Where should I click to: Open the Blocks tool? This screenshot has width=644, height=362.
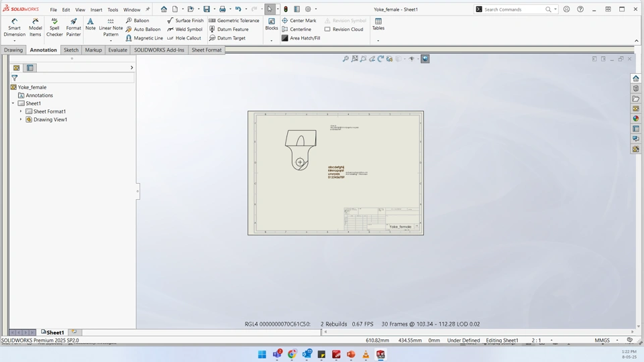[x=272, y=24]
